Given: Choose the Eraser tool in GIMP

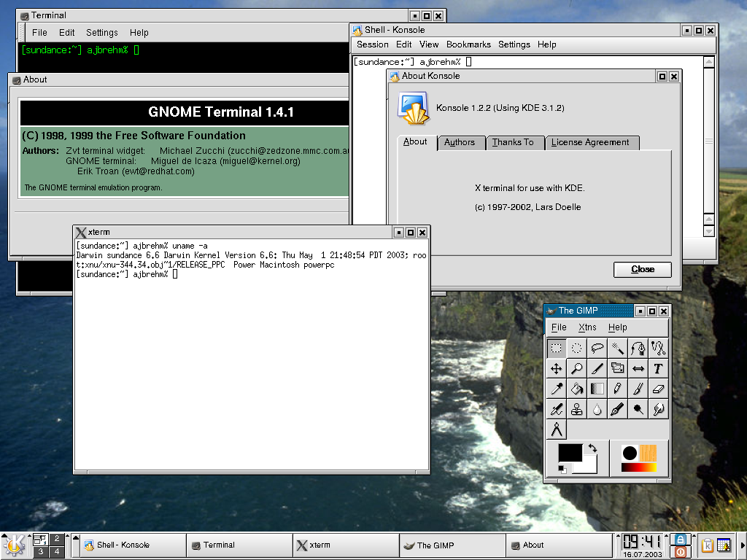Looking at the screenshot, I should (659, 389).
